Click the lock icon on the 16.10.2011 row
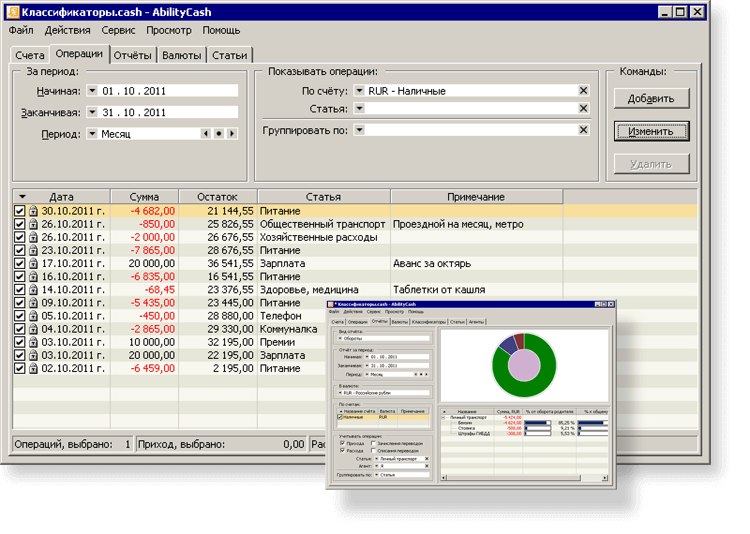Screen dimensions: 750x534 tap(33, 276)
